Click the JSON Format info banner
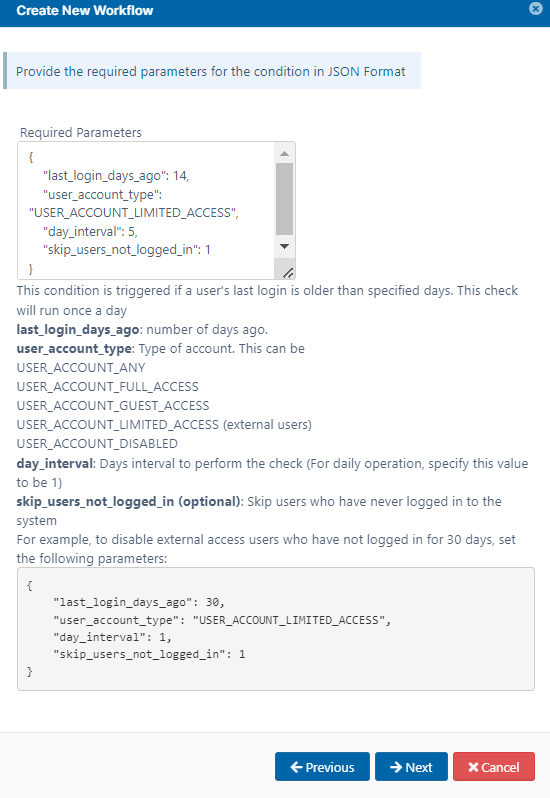The image size is (550, 798). coord(212,71)
